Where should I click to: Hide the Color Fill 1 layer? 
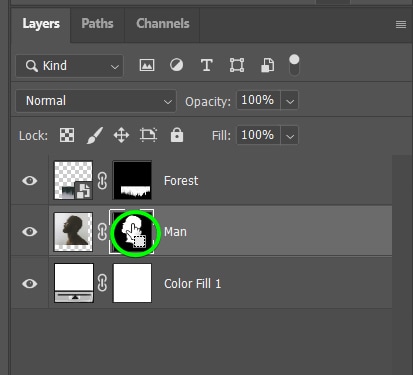(30, 283)
